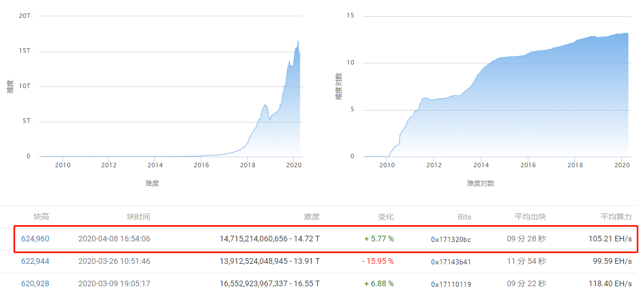Select difficulty value 14,715,214,060,656 - 14.72 T
The width and height of the screenshot is (644, 293).
coord(270,239)
